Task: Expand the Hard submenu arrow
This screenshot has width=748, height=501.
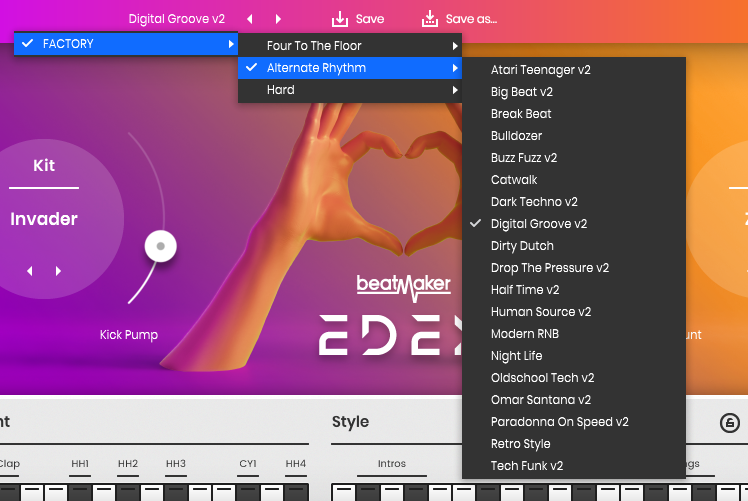Action: (x=455, y=90)
